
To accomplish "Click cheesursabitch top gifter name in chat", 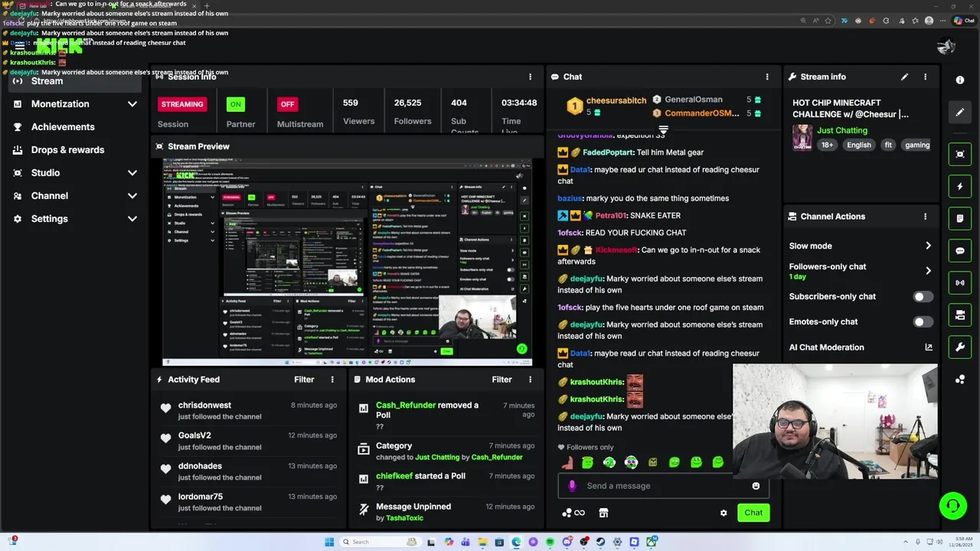I will coord(616,101).
